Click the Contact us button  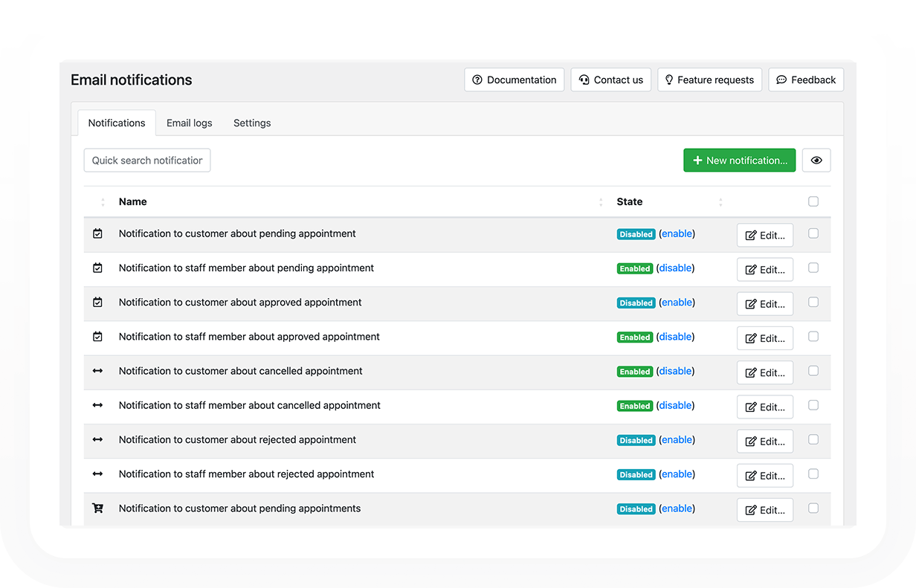click(x=611, y=80)
